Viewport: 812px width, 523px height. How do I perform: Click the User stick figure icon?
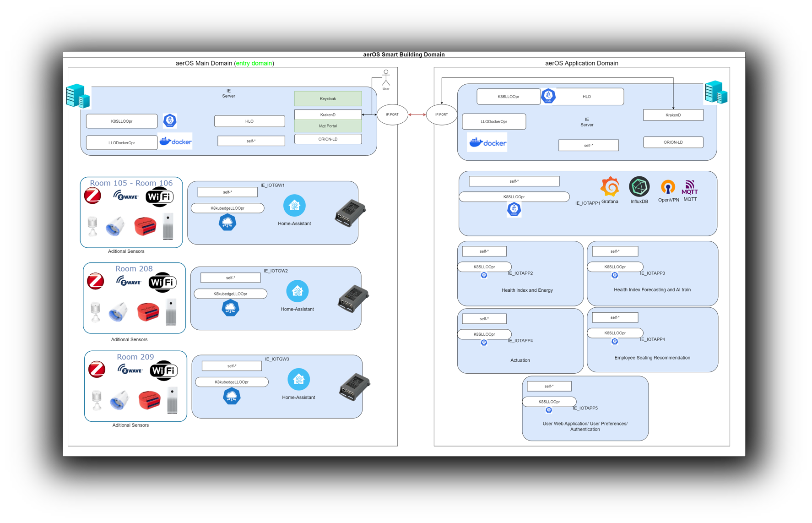point(386,78)
